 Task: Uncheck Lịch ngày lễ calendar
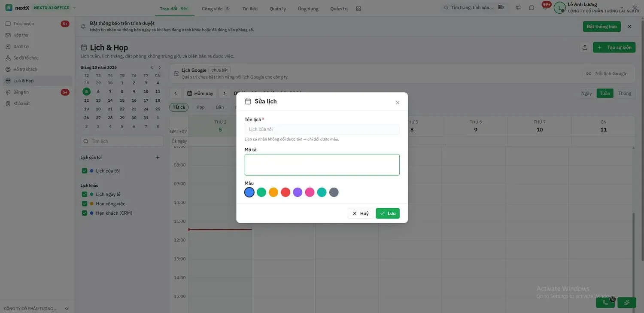[x=85, y=194]
